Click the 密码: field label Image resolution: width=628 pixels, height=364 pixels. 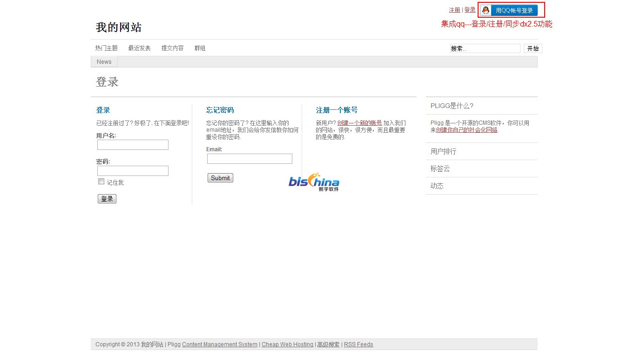(103, 162)
